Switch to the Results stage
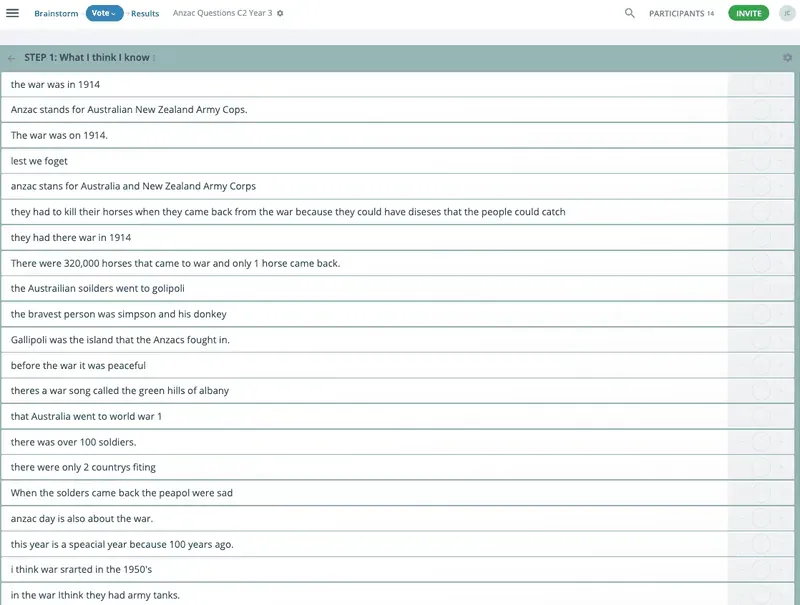800x605 pixels. tap(145, 13)
